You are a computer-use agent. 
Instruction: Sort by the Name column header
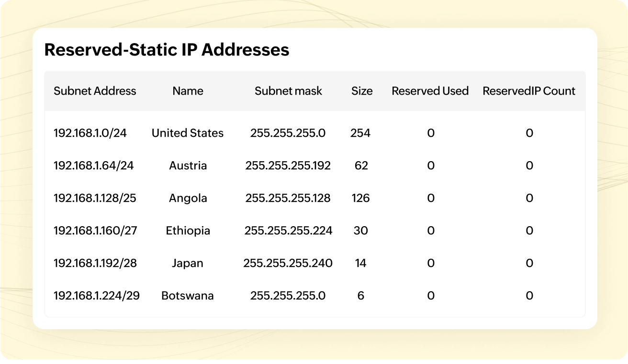click(x=188, y=91)
